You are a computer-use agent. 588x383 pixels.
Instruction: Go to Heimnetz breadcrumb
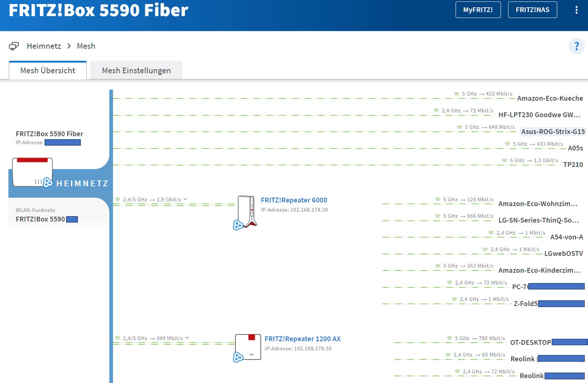[x=44, y=46]
